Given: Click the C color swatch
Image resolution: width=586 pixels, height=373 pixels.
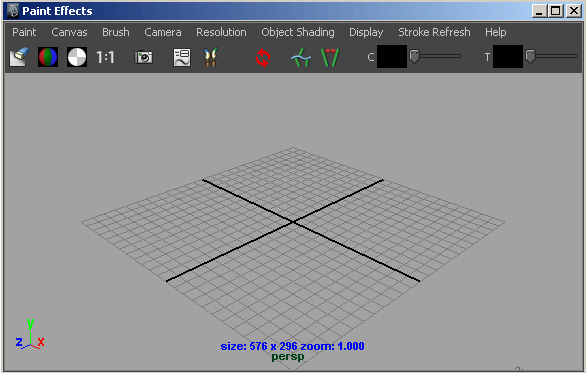Looking at the screenshot, I should (x=392, y=57).
